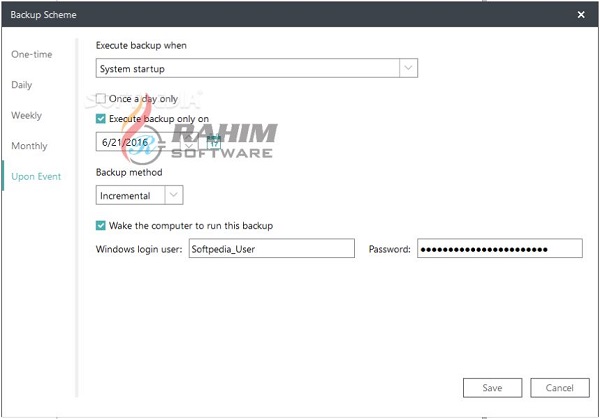600x419 pixels.
Task: Click the Windows login user label
Action: 139,249
